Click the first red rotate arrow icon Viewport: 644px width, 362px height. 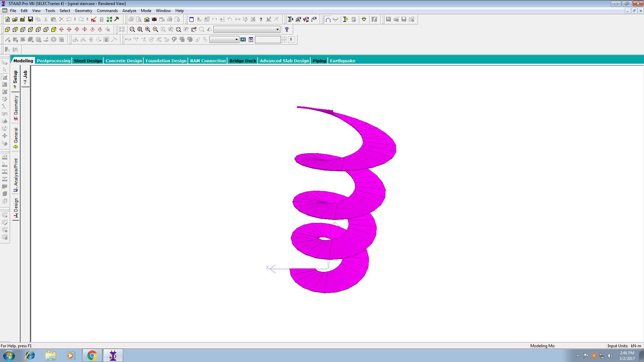pyautogui.click(x=61, y=29)
